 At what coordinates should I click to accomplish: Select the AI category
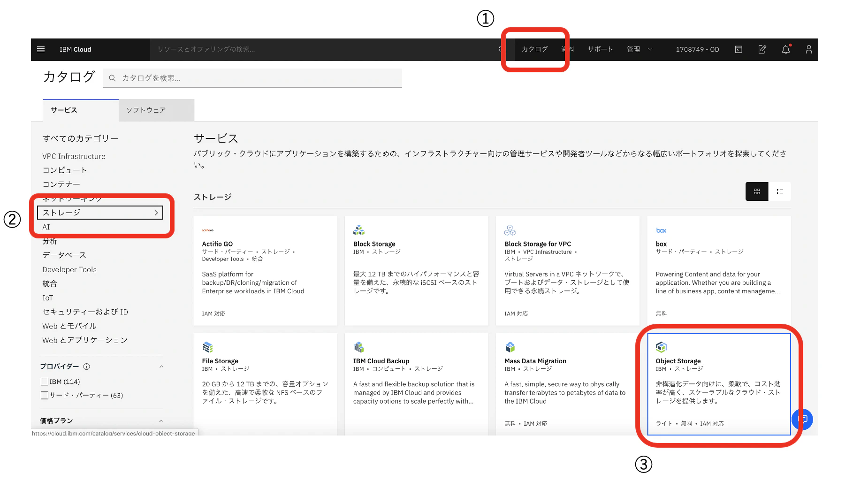46,227
